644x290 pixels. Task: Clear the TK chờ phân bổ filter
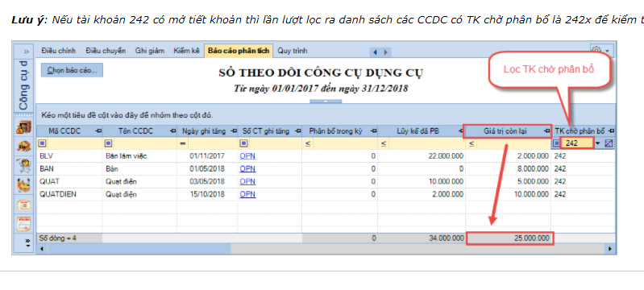point(609,143)
